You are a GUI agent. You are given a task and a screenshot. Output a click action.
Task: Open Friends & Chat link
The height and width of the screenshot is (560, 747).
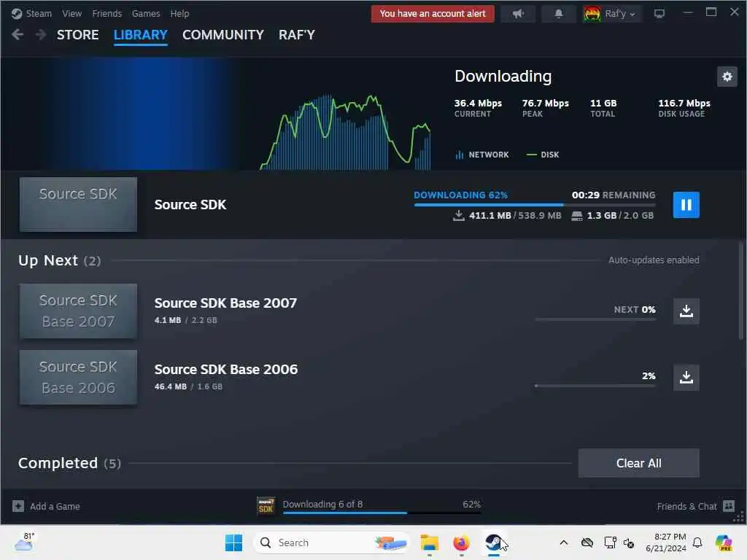(686, 506)
